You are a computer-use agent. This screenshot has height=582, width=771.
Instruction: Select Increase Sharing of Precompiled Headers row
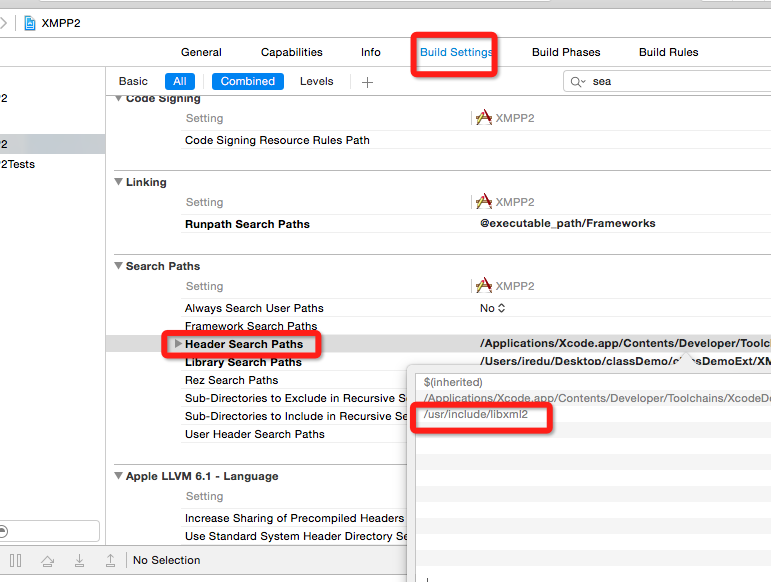point(295,518)
